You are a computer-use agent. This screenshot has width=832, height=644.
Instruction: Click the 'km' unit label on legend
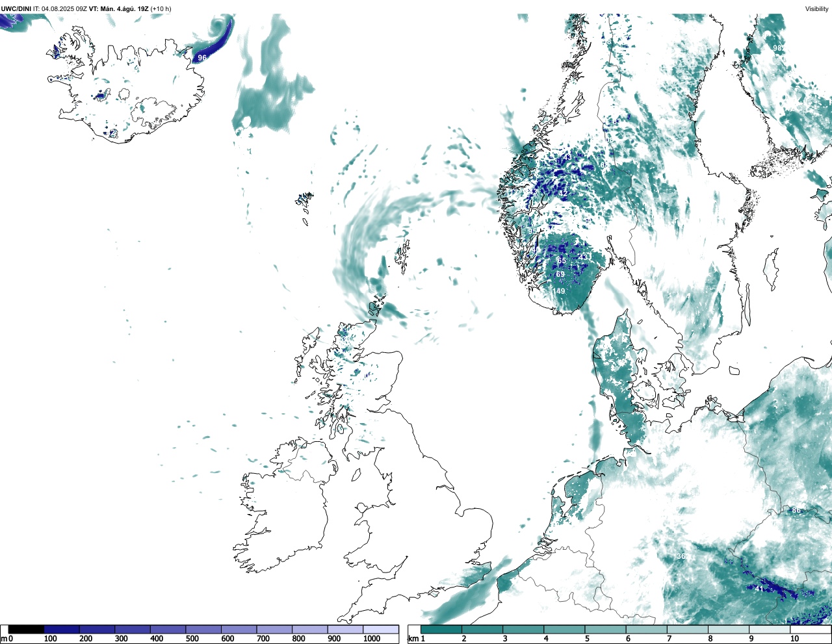(x=412, y=639)
